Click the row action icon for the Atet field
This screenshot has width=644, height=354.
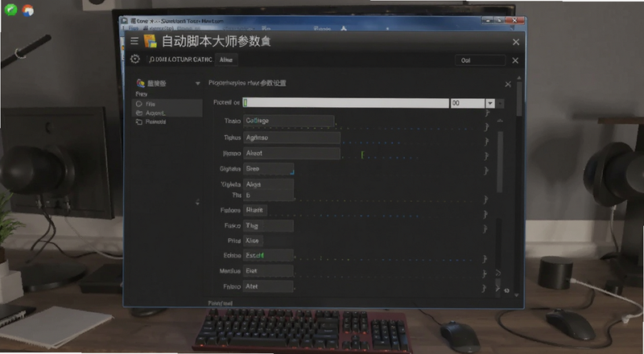point(484,288)
